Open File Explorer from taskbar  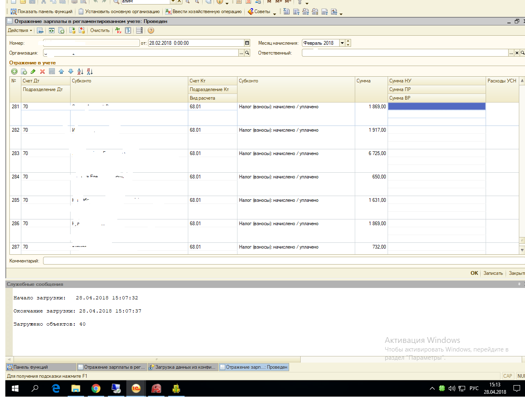click(76, 388)
